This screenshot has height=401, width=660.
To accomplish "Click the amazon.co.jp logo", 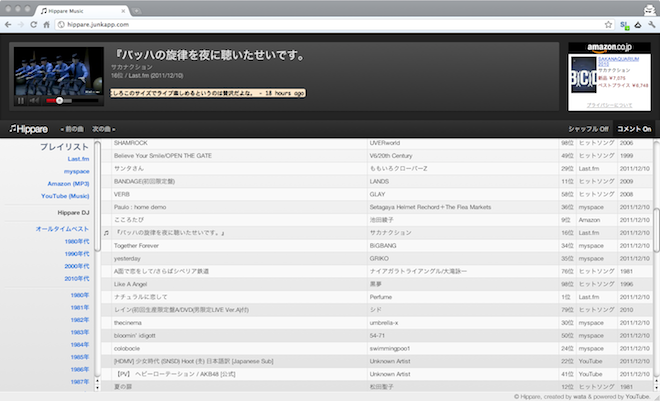I will 609,47.
